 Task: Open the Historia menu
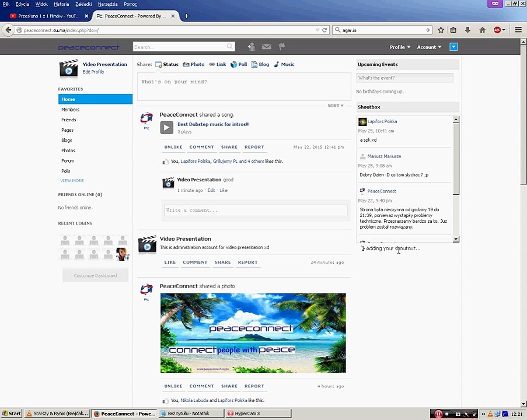[x=61, y=4]
